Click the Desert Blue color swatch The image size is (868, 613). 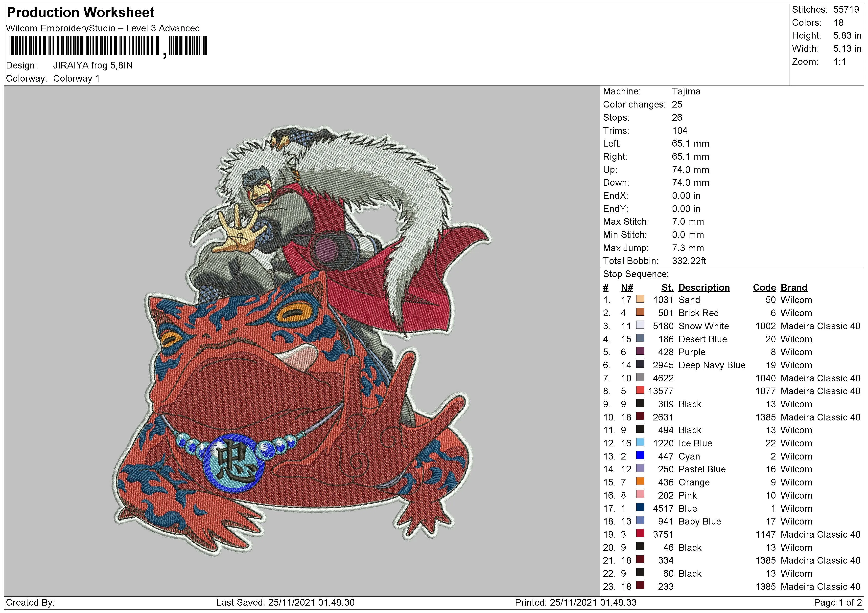pos(640,338)
